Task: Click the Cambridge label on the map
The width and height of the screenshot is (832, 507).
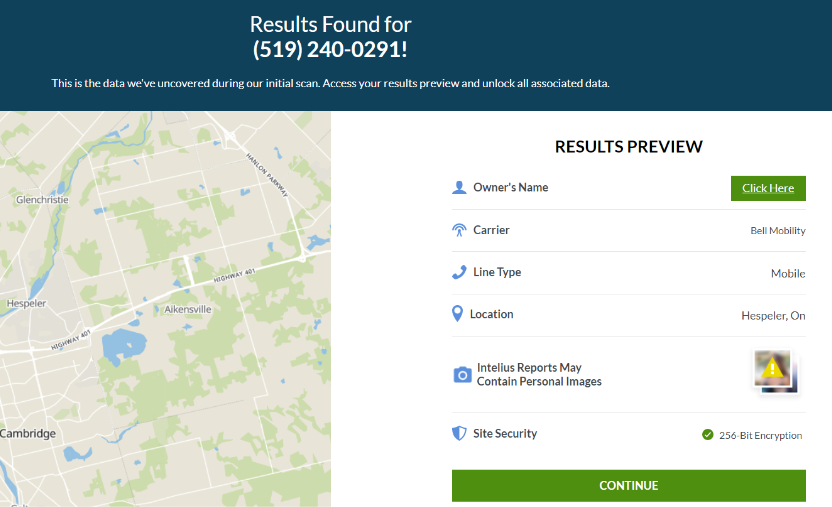Action: point(28,433)
